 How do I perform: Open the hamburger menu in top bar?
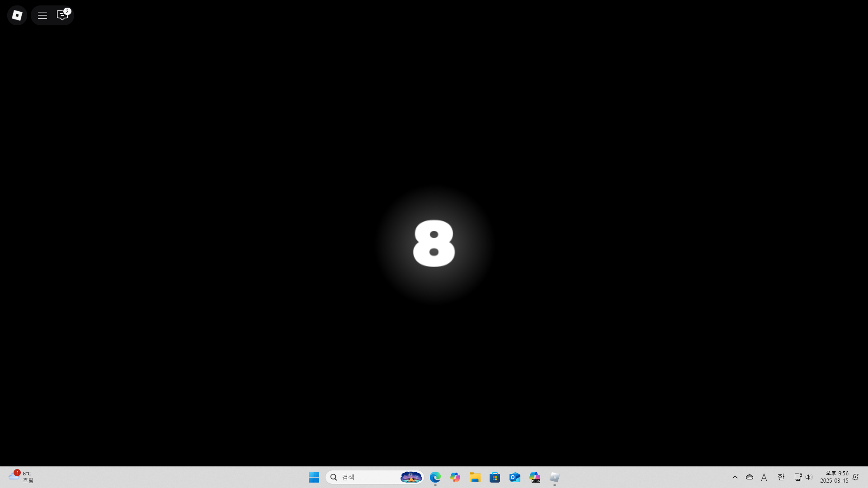pos(42,15)
